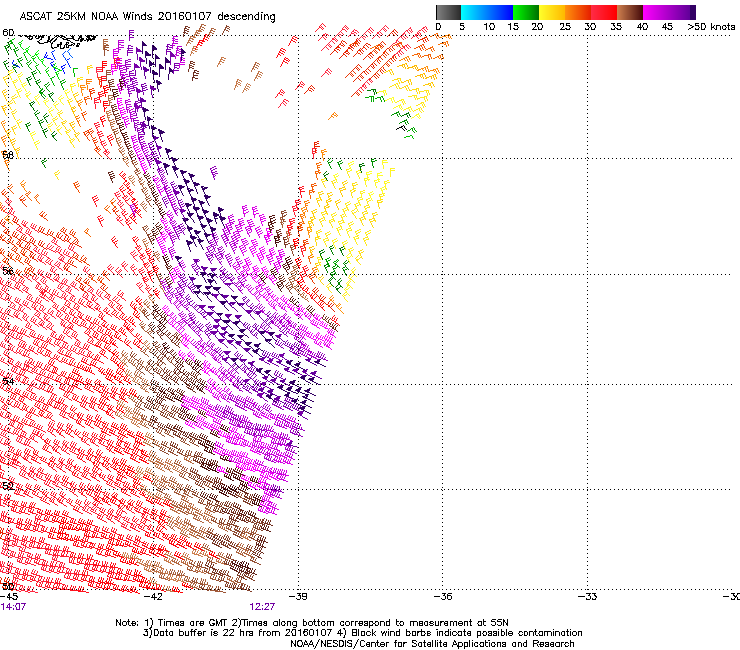Click the orange 25-30 knots legend swatch
The width and height of the screenshot is (740, 650).
click(578, 12)
